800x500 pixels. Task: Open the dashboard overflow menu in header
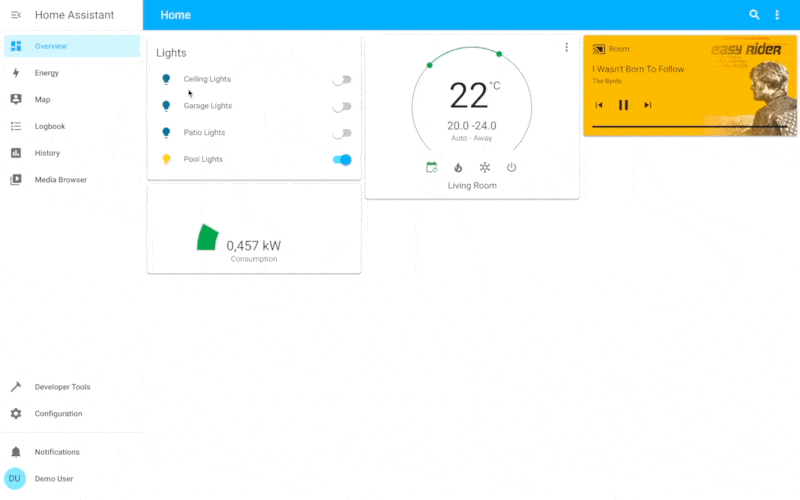coord(777,15)
